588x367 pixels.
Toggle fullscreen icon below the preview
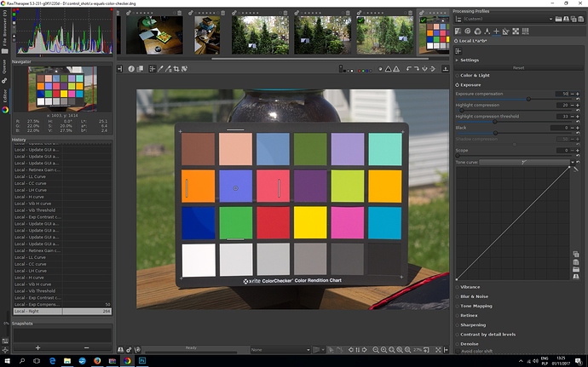(438, 350)
